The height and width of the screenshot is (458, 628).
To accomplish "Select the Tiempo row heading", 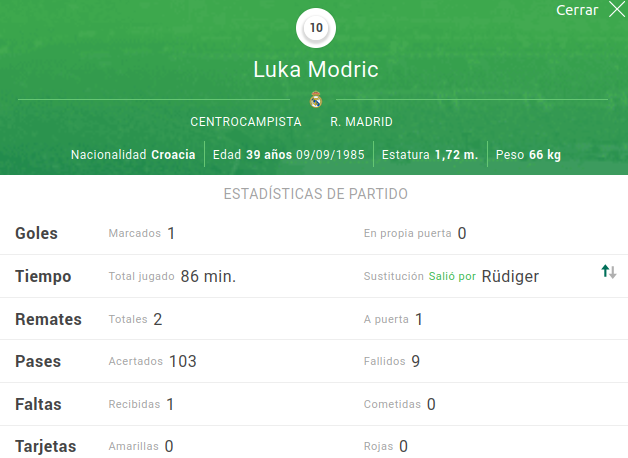I will pos(43,276).
